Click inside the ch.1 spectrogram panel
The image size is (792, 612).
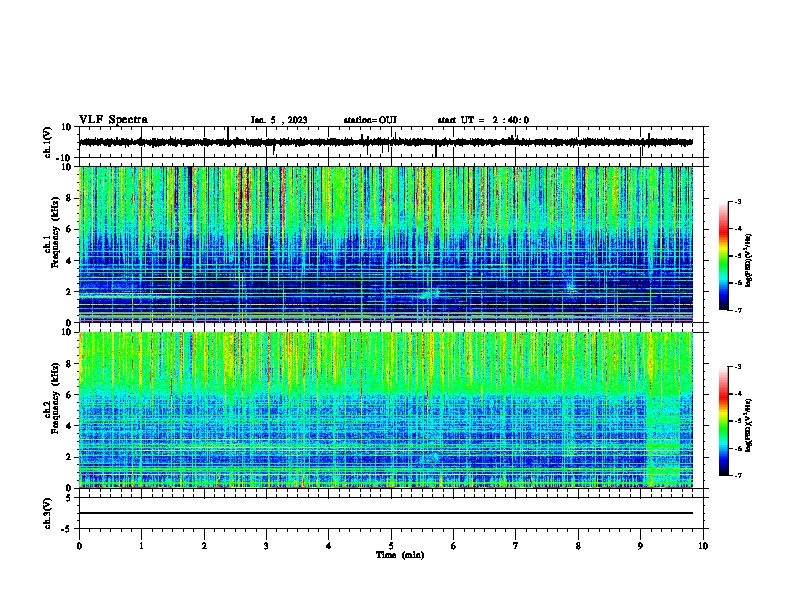pos(386,244)
